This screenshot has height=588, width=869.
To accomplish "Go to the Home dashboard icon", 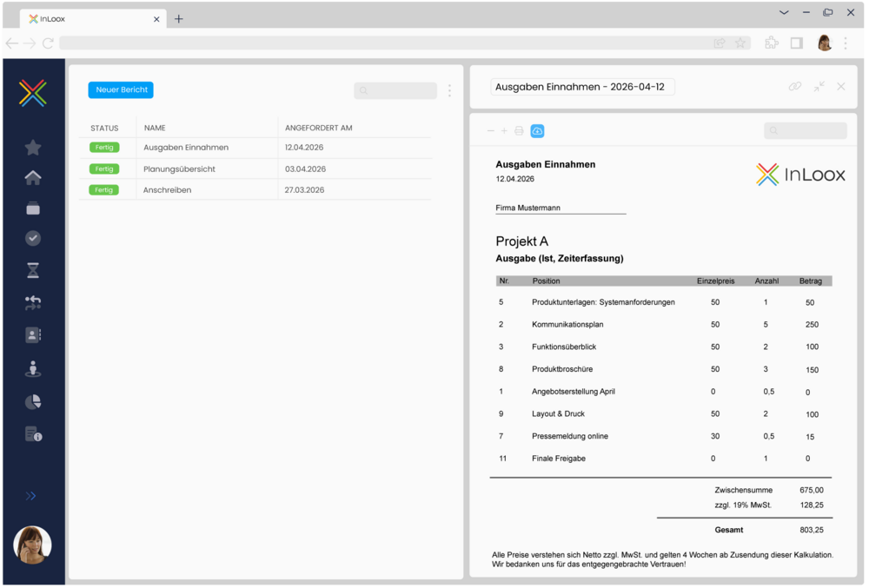I will [32, 178].
